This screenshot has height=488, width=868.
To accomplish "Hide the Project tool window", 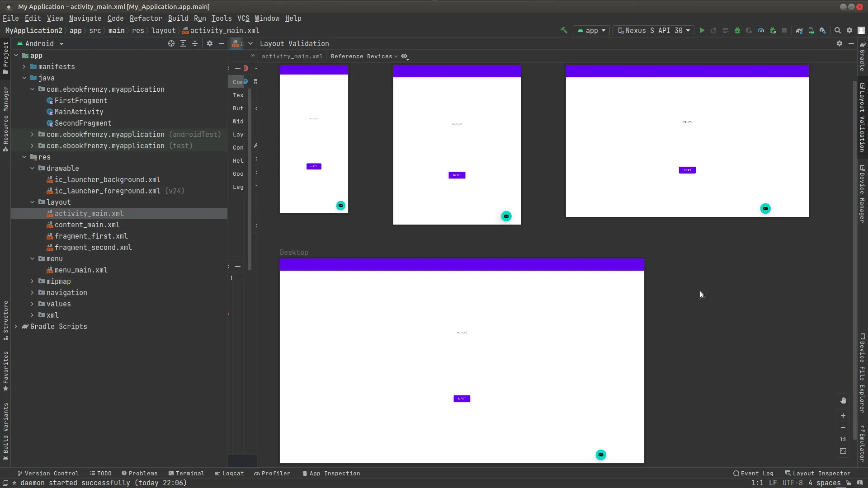I will coord(222,43).
